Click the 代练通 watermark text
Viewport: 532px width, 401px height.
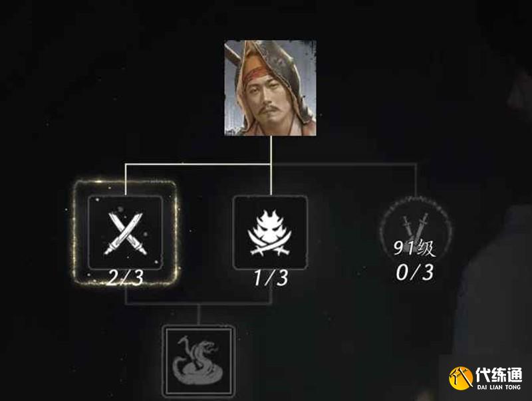click(499, 375)
